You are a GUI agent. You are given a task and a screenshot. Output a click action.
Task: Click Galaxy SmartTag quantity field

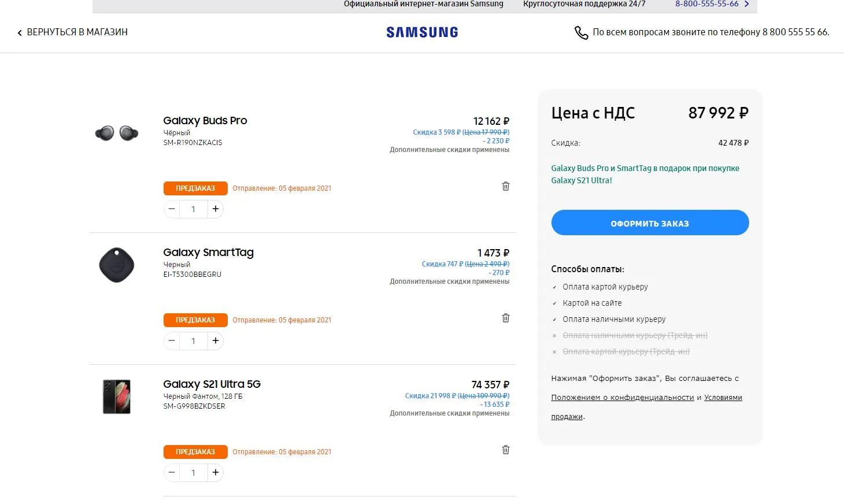click(193, 340)
